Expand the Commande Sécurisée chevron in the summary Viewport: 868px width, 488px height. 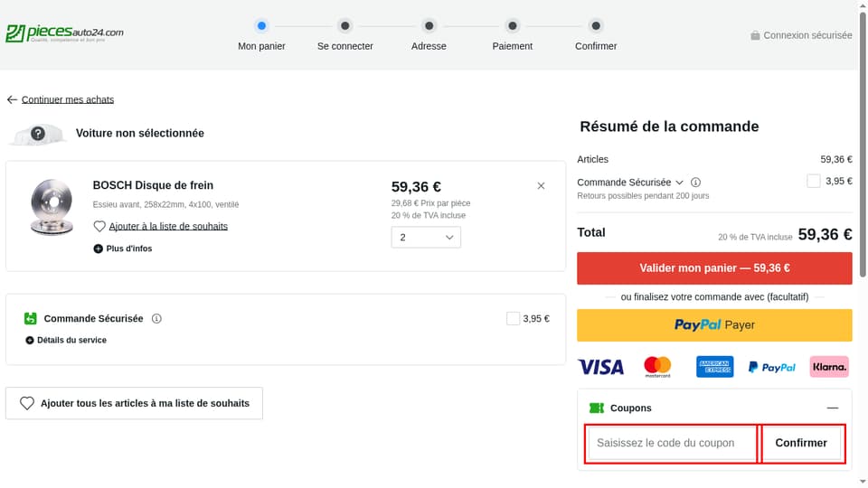(679, 183)
